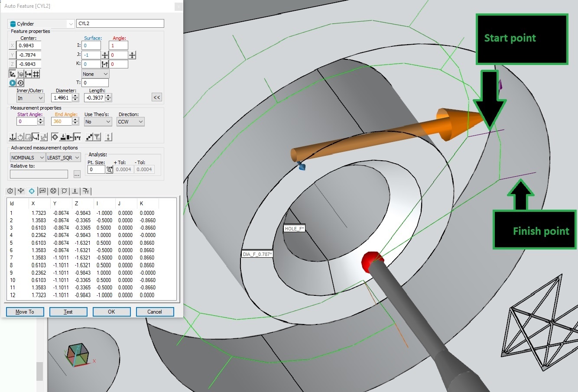Open the Direction CCW dropdown
Viewport: 578px width, 392px height.
(130, 122)
